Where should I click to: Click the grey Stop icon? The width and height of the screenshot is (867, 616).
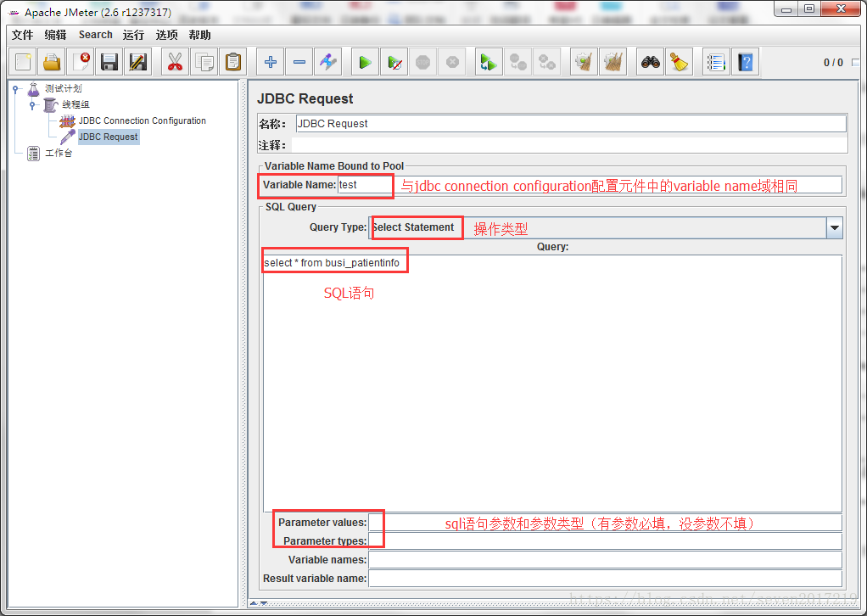[423, 62]
